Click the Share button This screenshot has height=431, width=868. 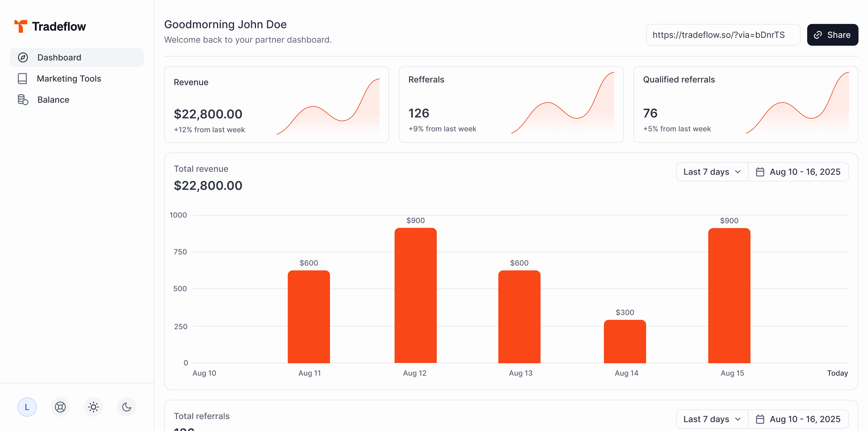pyautogui.click(x=832, y=35)
